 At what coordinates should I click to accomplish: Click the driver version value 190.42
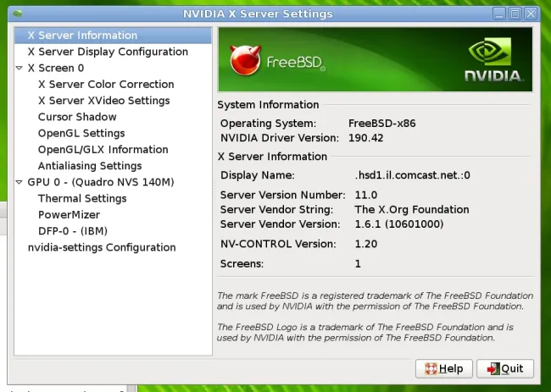[366, 138]
